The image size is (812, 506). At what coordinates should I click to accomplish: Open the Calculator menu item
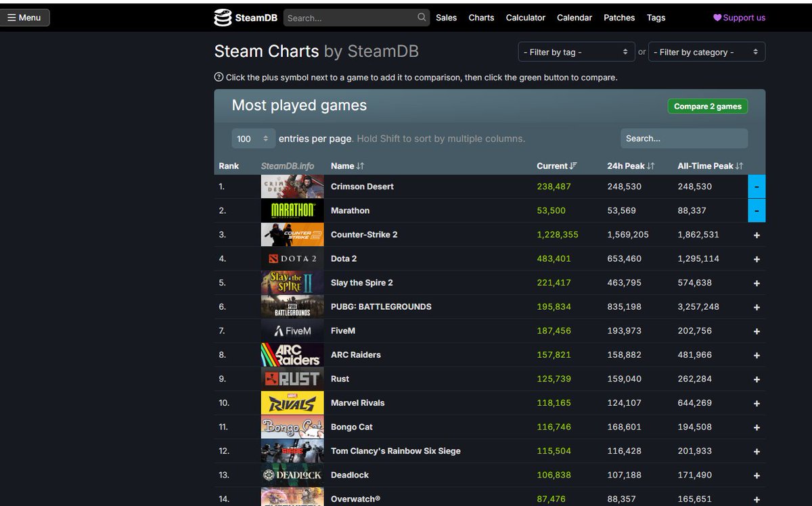point(526,18)
